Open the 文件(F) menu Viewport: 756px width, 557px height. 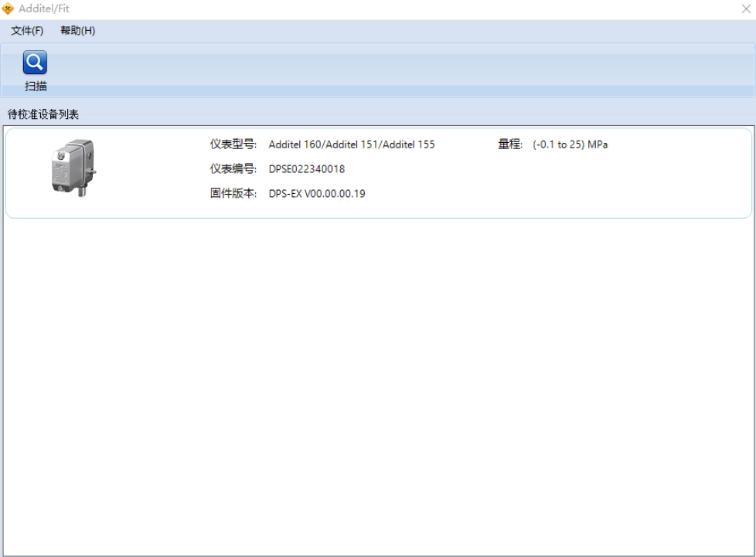27,31
